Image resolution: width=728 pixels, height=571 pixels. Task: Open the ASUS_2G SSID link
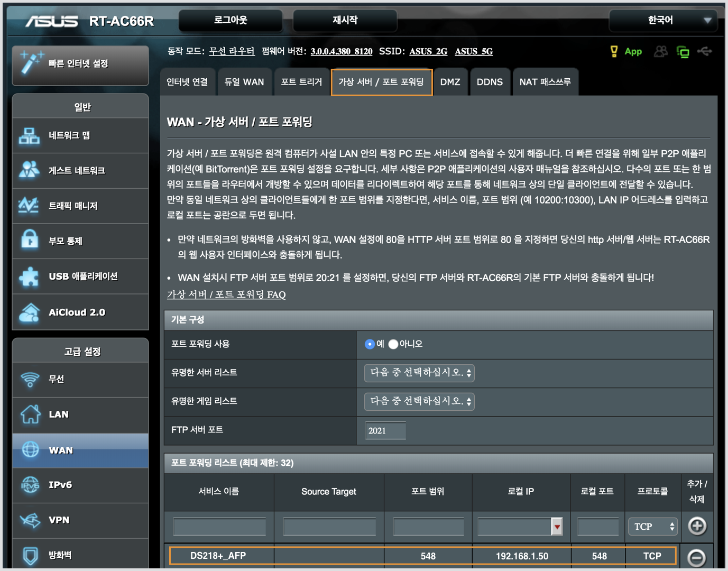pyautogui.click(x=429, y=51)
